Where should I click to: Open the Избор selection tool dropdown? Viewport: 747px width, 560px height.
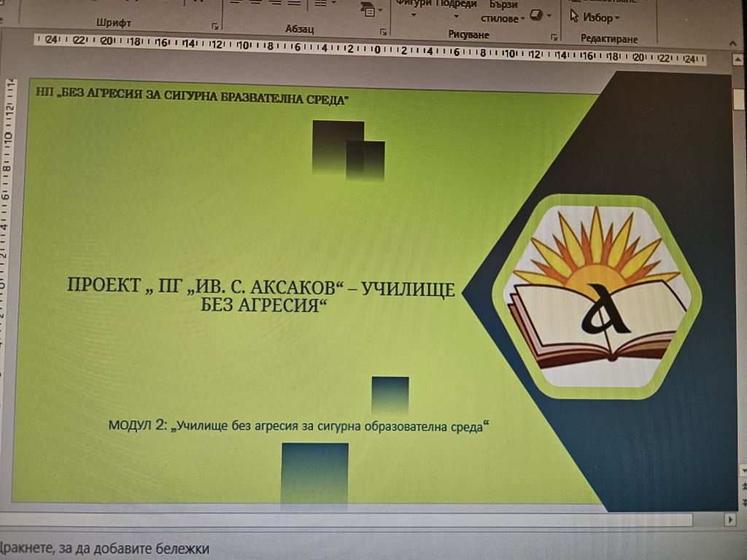point(595,17)
